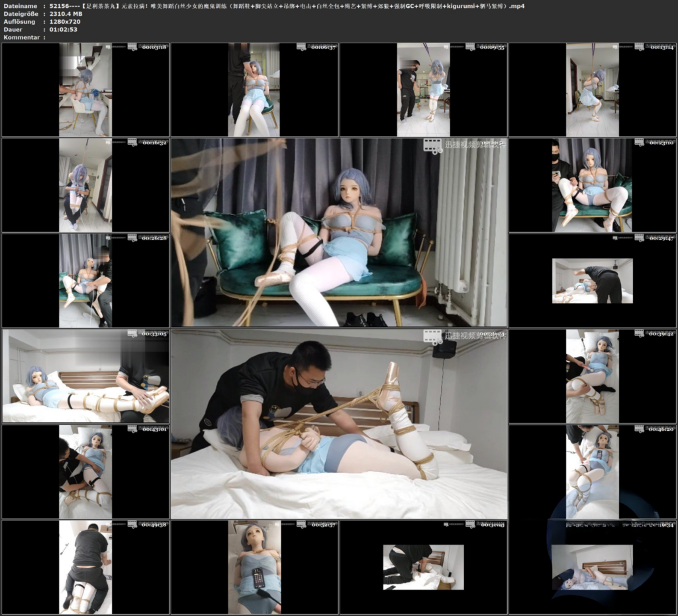The width and height of the screenshot is (678, 616).
Task: Select the thumbnail timestamped 00:09:55
Action: (423, 89)
